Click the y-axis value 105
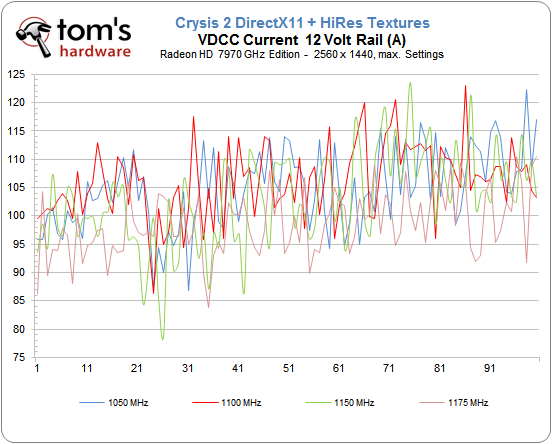 (17, 187)
